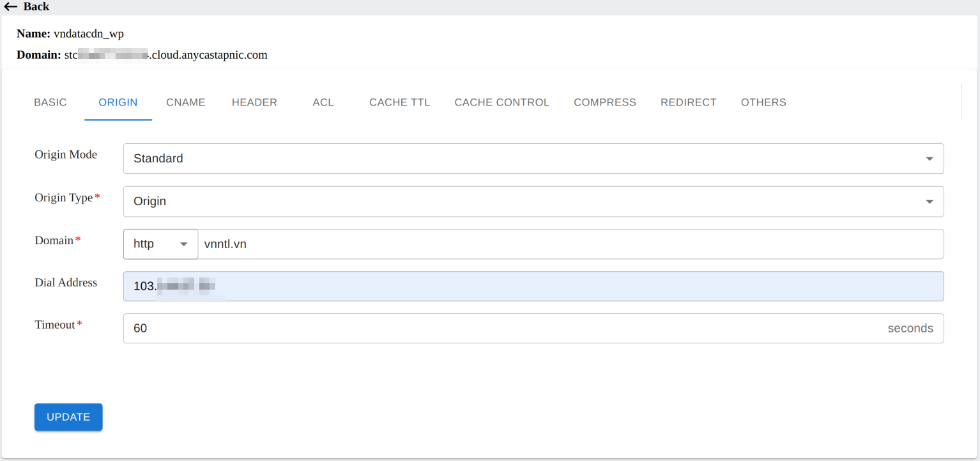This screenshot has width=980, height=461.
Task: Click the Timeout seconds input field
Action: coord(498,329)
